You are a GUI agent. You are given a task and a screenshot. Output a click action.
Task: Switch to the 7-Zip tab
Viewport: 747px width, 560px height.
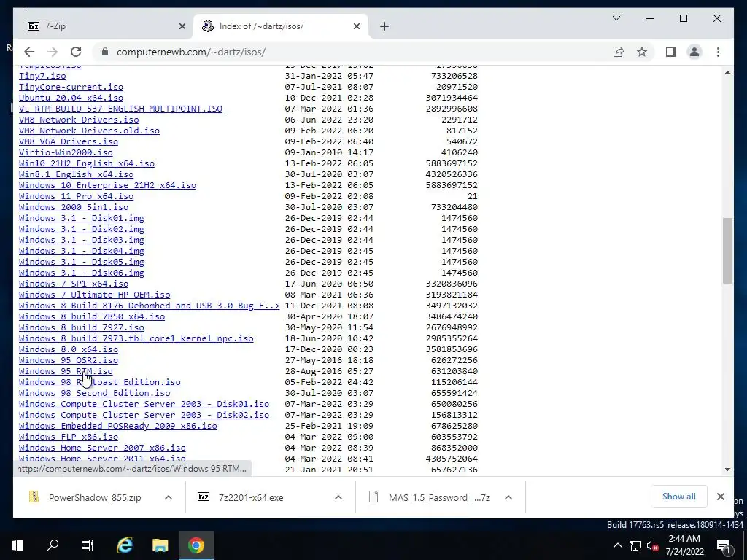pos(105,26)
